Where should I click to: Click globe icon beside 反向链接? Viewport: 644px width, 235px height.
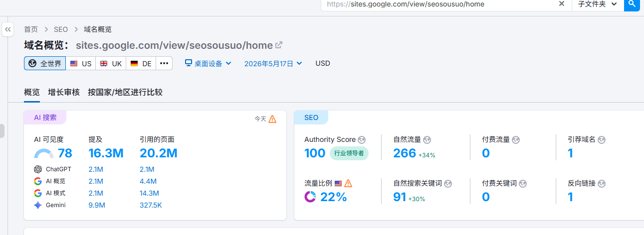point(602,184)
